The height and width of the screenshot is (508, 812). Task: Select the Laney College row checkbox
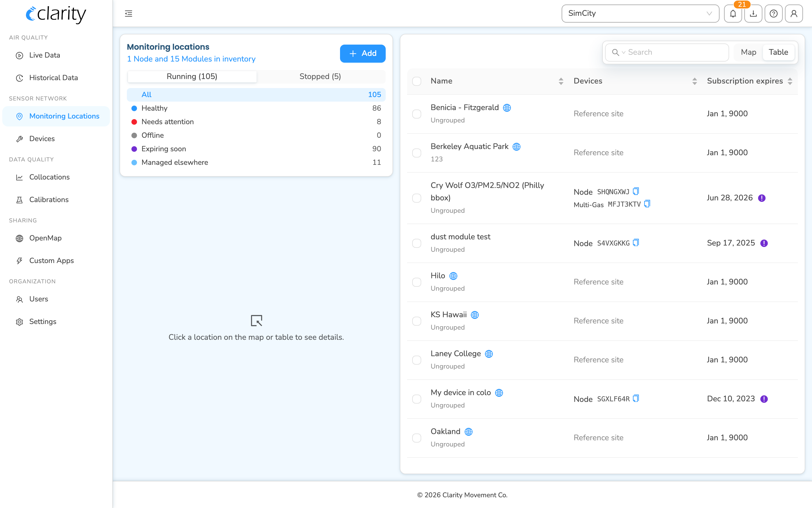(417, 360)
